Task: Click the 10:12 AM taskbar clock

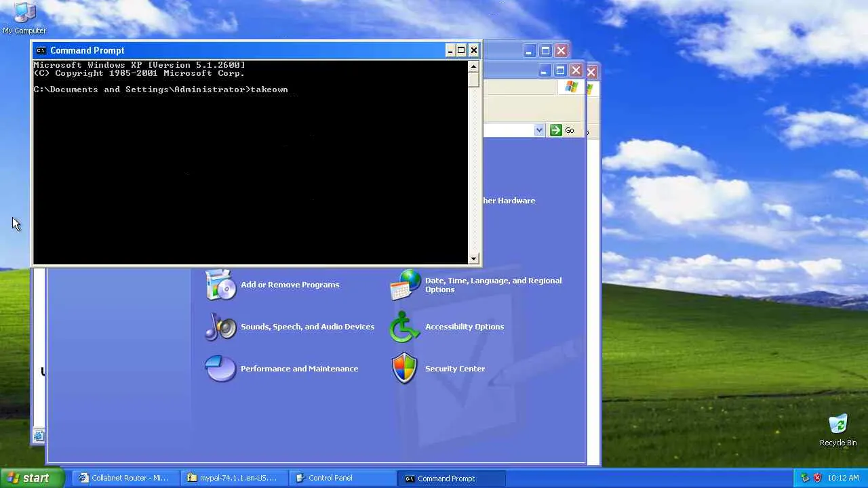Action: pyautogui.click(x=843, y=478)
